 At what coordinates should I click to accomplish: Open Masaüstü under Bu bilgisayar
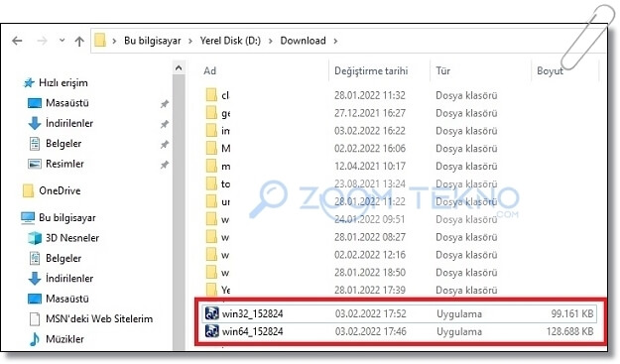pos(67,299)
